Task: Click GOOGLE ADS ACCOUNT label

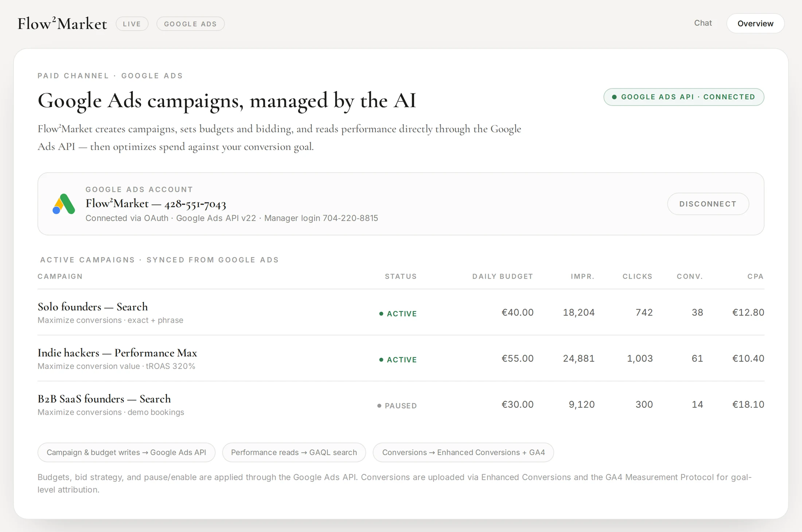Action: [x=139, y=190]
